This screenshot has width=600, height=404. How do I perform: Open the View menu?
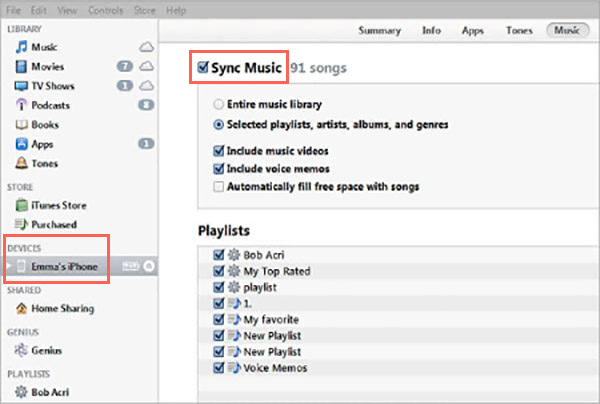(67, 10)
